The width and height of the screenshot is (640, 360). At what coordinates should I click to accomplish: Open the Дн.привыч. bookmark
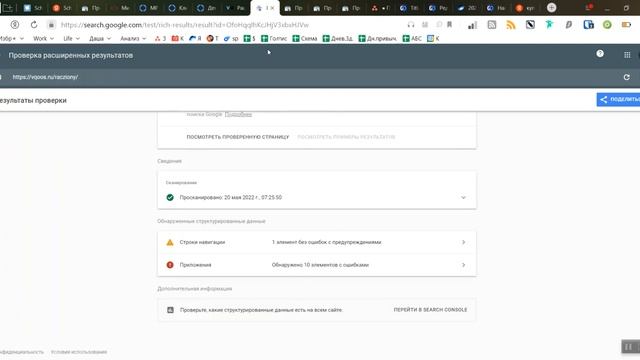click(378, 39)
